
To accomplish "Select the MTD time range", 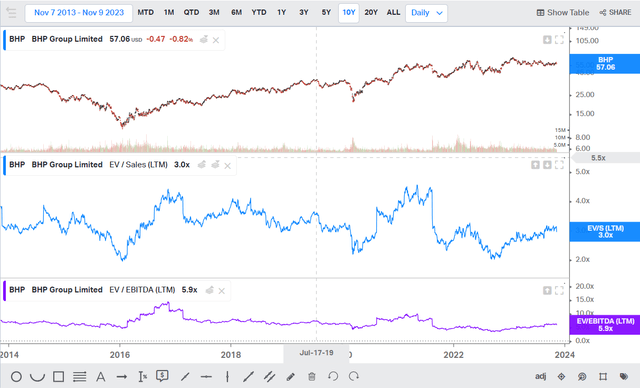I will tap(145, 13).
